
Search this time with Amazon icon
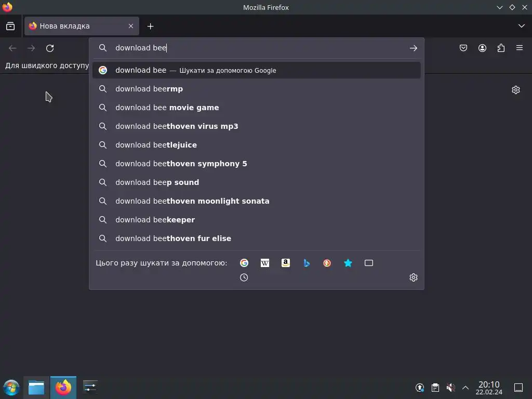(x=286, y=263)
